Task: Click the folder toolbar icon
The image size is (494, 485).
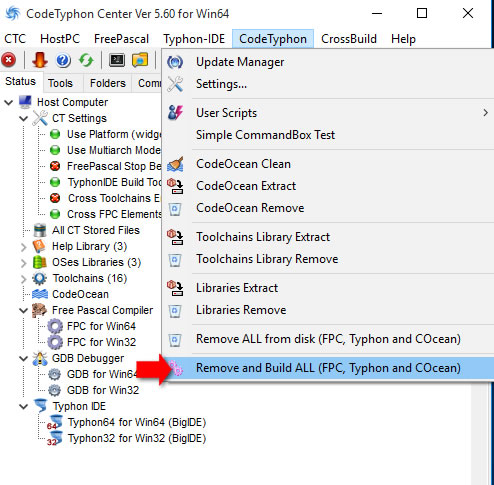Action: (140, 60)
